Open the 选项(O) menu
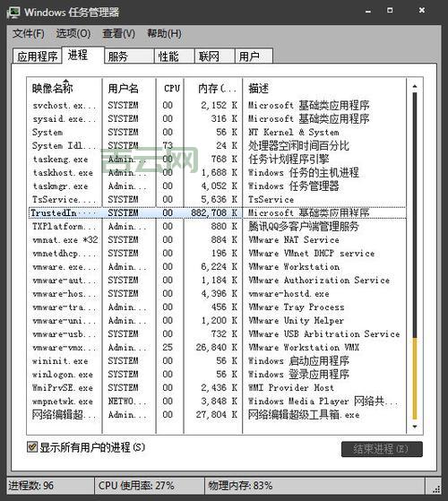 coord(73,33)
